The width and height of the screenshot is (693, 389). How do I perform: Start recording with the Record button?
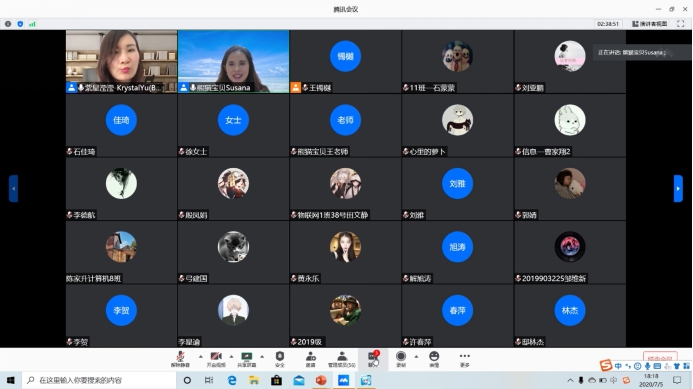(401, 359)
